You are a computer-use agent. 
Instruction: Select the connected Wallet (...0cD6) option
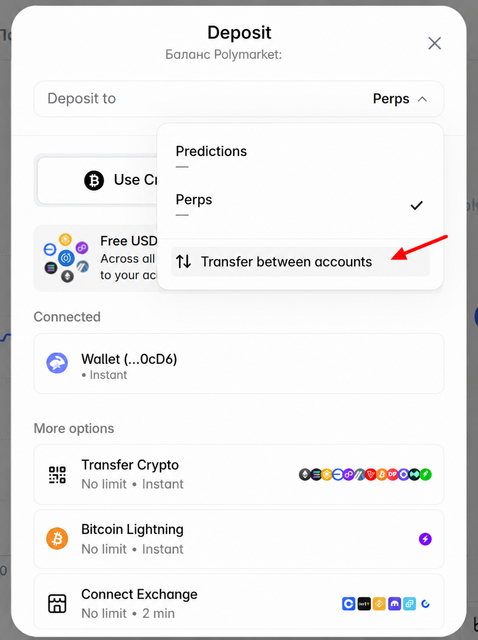coord(239,364)
